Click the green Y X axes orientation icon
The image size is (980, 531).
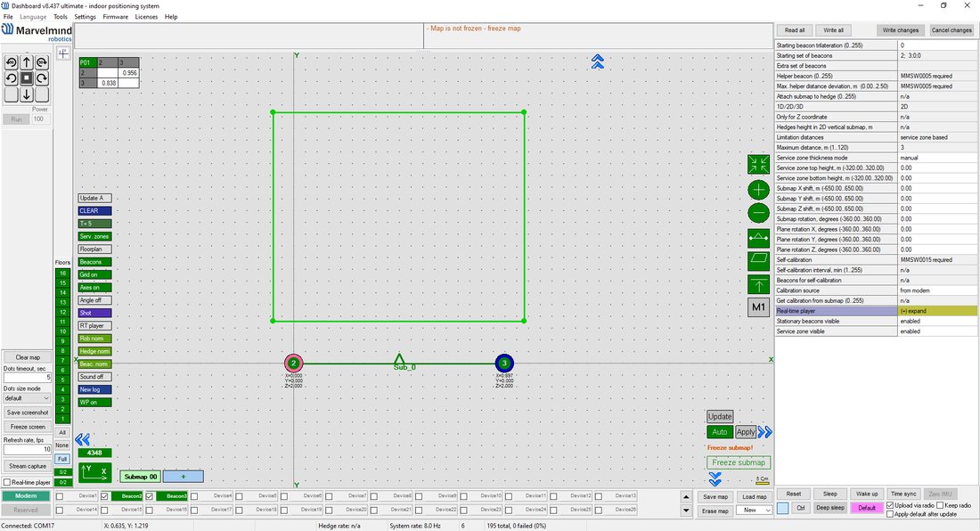95,472
